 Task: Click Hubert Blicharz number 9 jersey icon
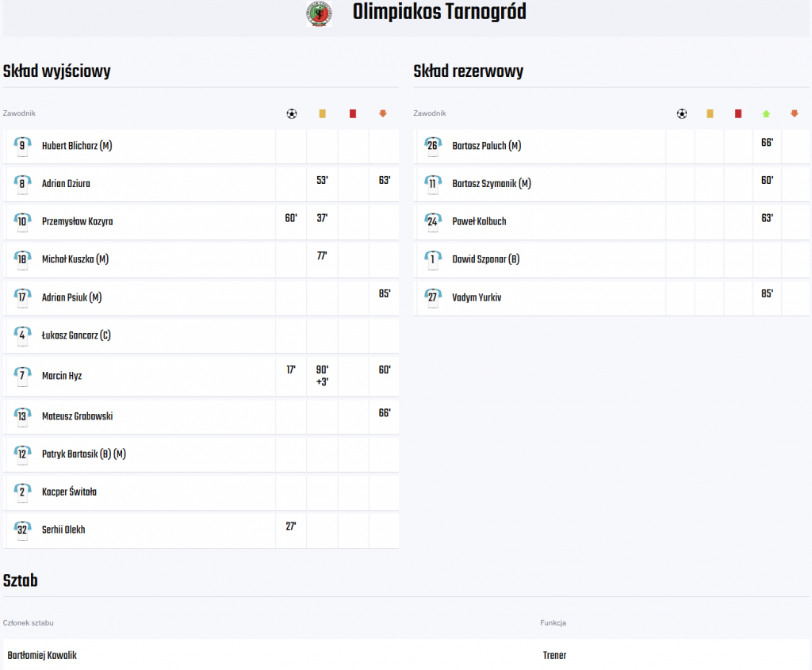pyautogui.click(x=22, y=146)
